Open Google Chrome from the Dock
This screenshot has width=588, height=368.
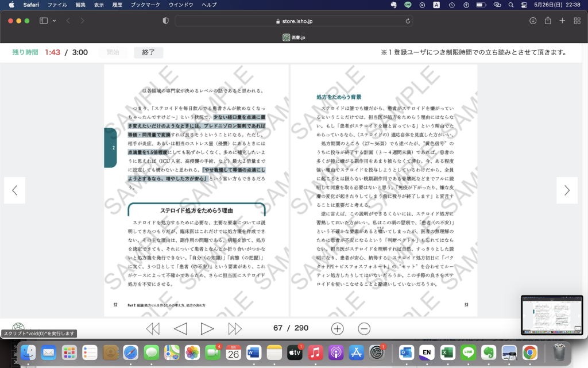[x=529, y=351]
